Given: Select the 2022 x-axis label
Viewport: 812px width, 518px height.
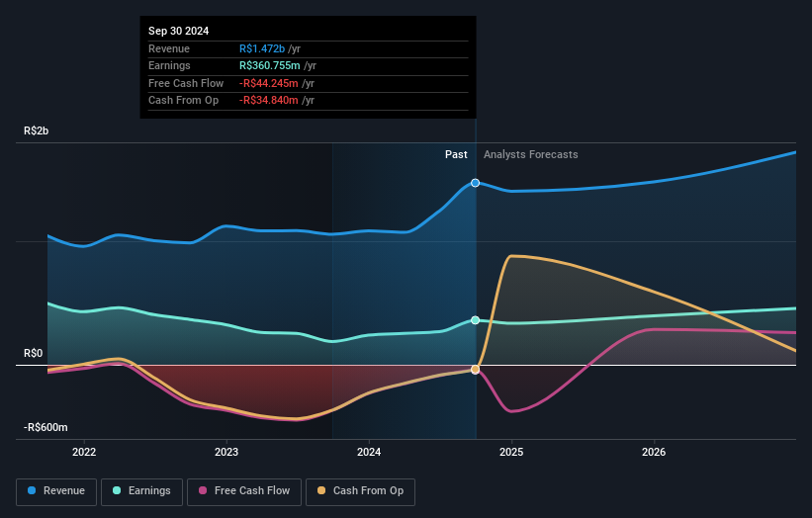Looking at the screenshot, I should click(x=84, y=452).
